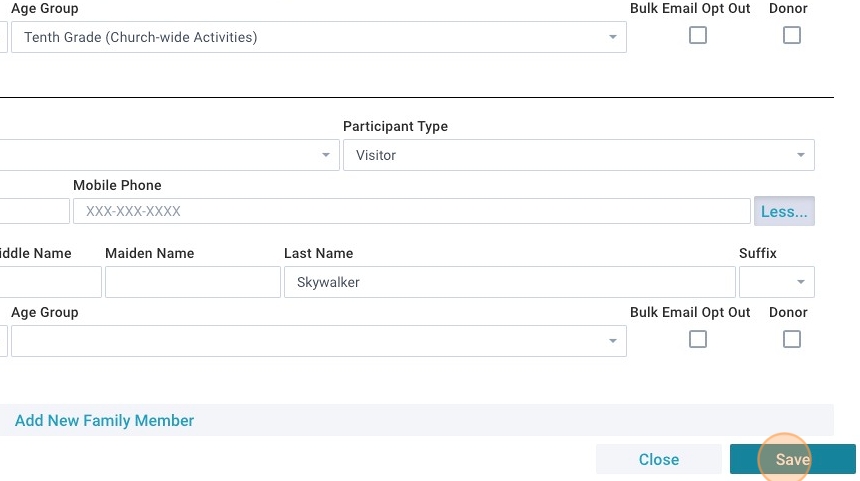Check the Donor box for Skywalker

click(x=792, y=339)
